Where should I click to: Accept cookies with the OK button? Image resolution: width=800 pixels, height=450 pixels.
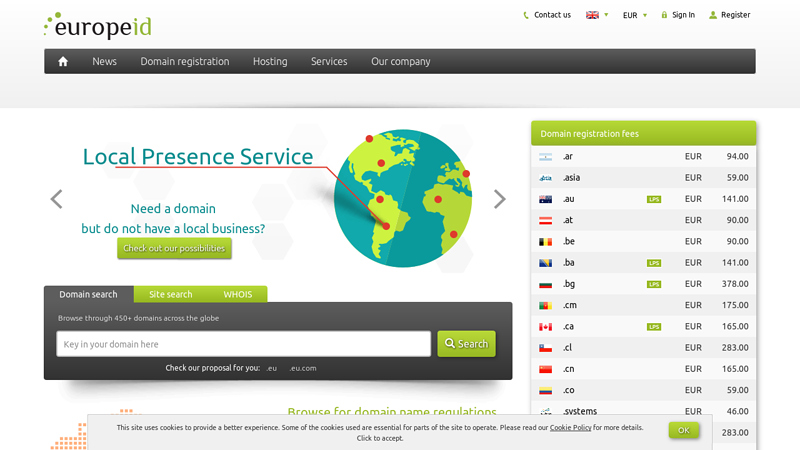click(684, 430)
